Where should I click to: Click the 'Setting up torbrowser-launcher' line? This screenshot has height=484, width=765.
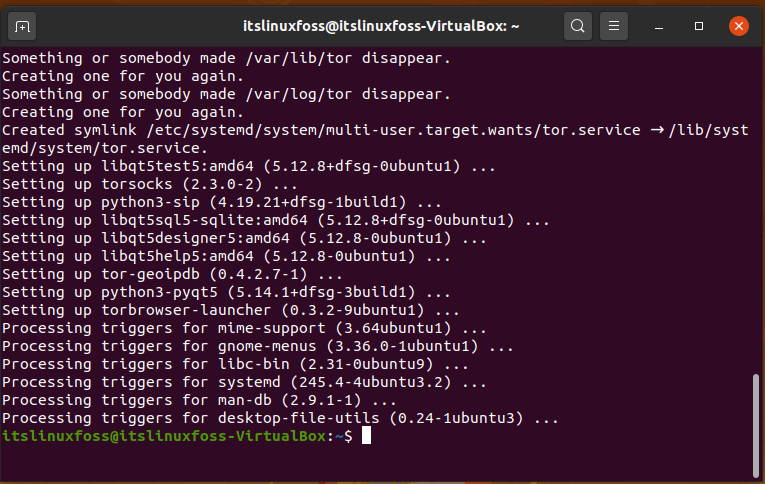click(x=231, y=310)
